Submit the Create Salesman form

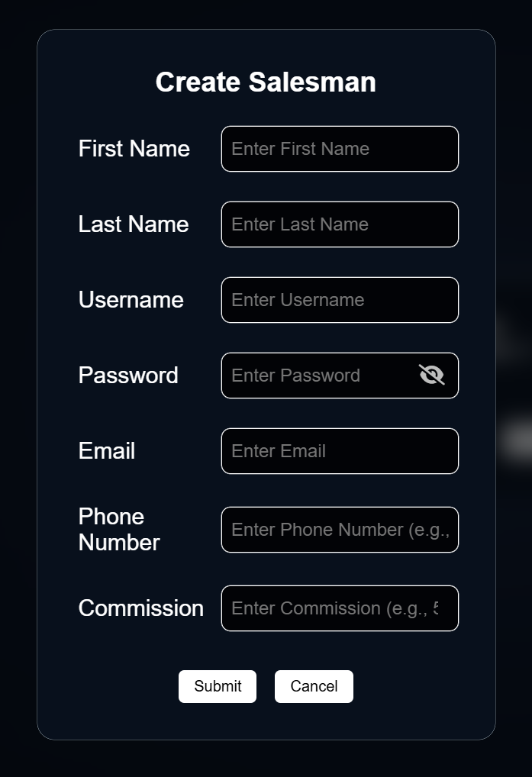[x=218, y=686]
